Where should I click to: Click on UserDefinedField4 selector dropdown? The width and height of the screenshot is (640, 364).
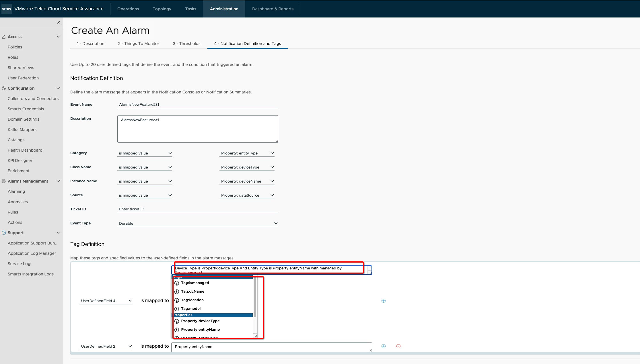coord(105,300)
